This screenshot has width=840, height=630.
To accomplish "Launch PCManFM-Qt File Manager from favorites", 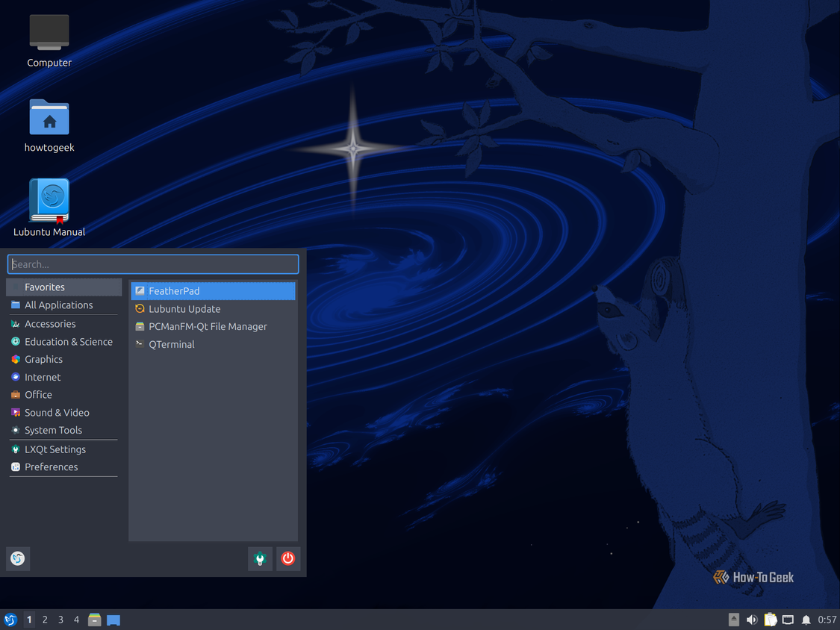I will pyautogui.click(x=214, y=326).
